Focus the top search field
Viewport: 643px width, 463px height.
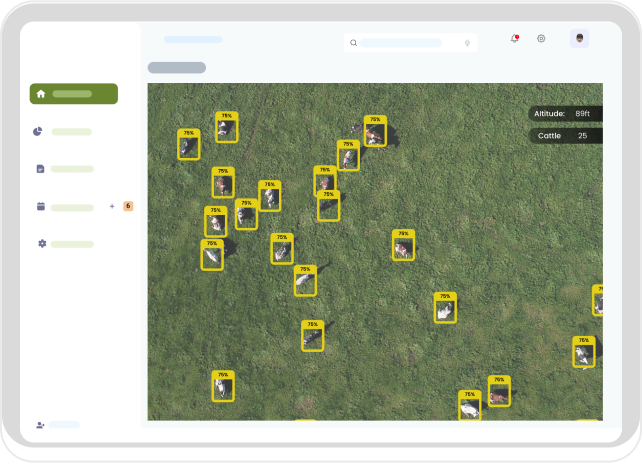pos(402,43)
